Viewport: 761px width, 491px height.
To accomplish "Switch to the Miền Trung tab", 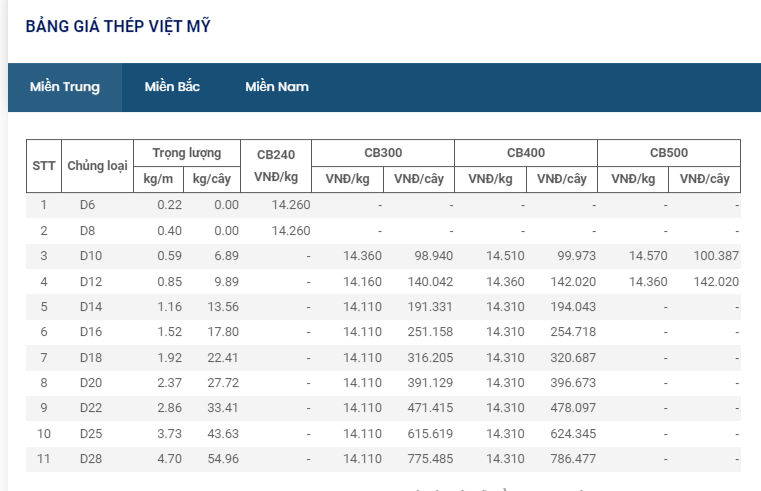I will pyautogui.click(x=65, y=87).
